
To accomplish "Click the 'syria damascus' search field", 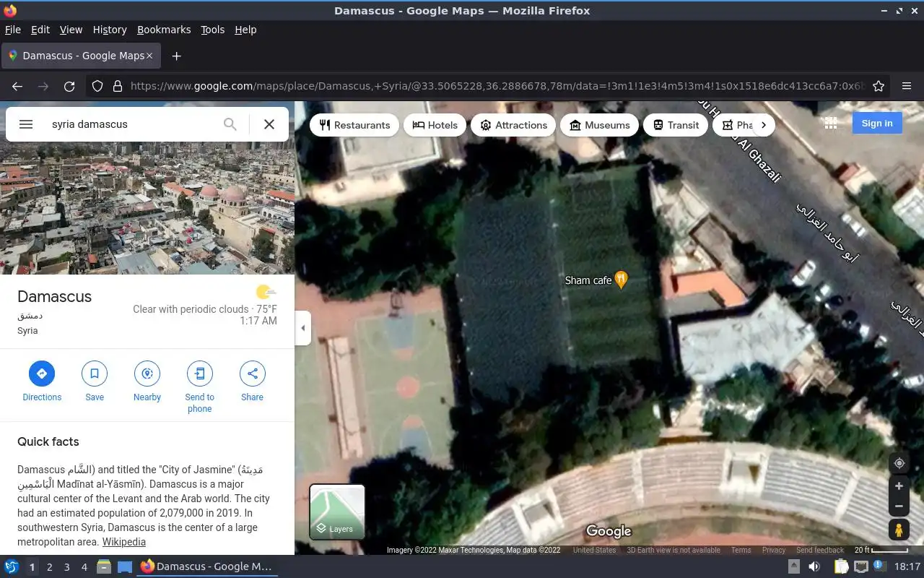I will pyautogui.click(x=130, y=124).
